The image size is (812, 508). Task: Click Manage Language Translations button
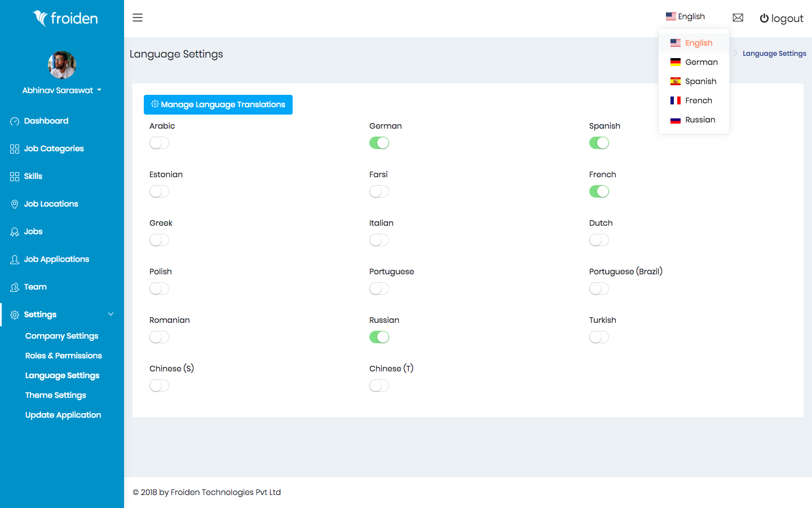(218, 104)
